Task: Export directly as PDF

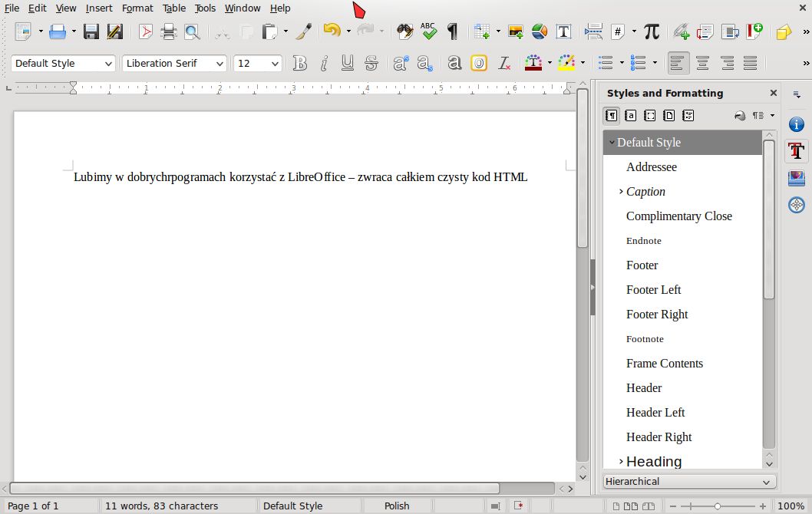Action: coord(146,32)
